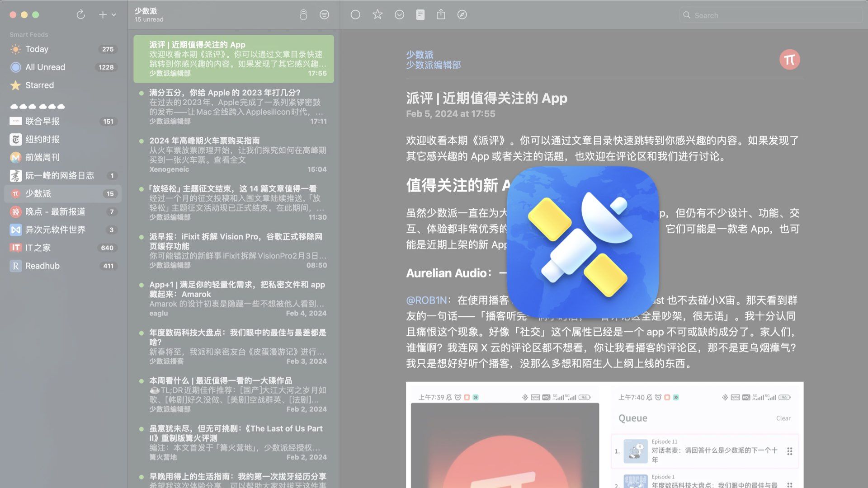868x488 pixels.
Task: Open the Readhub feed from the sidebar
Action: click(42, 266)
